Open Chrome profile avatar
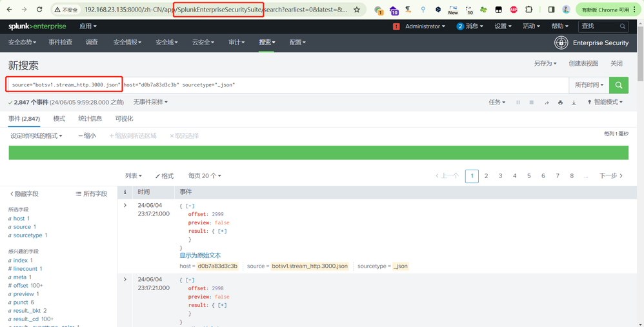The width and height of the screenshot is (644, 327). tap(566, 10)
